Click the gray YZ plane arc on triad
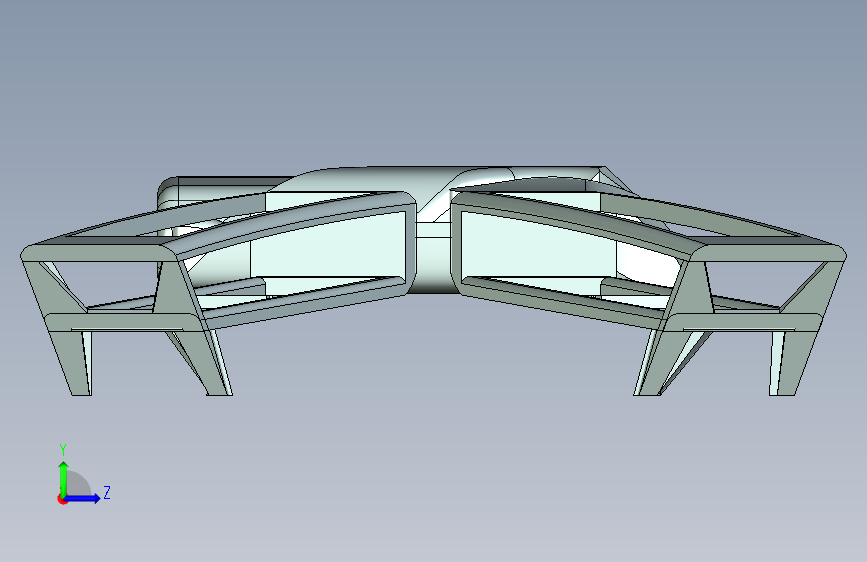 [x=79, y=484]
